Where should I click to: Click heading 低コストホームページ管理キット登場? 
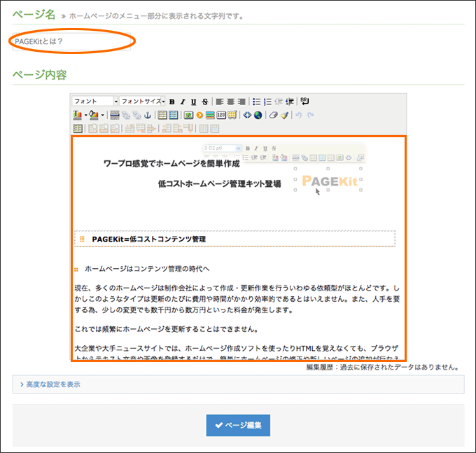click(219, 183)
